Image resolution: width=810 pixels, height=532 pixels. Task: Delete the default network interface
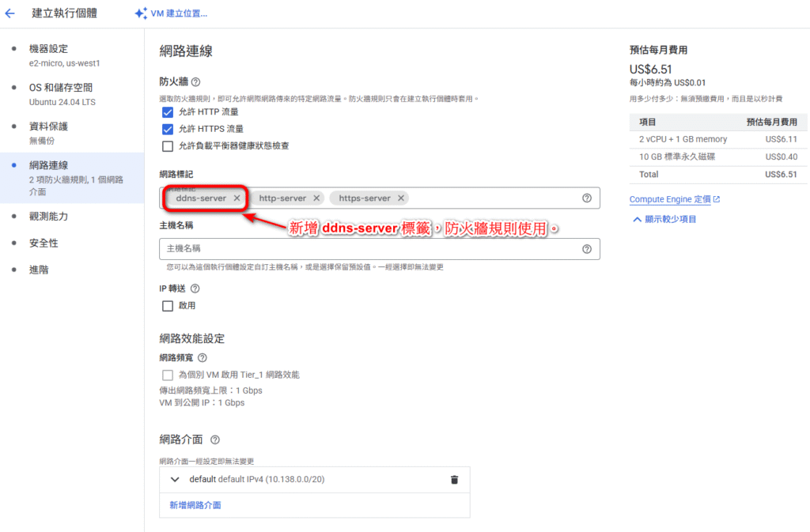pyautogui.click(x=454, y=480)
